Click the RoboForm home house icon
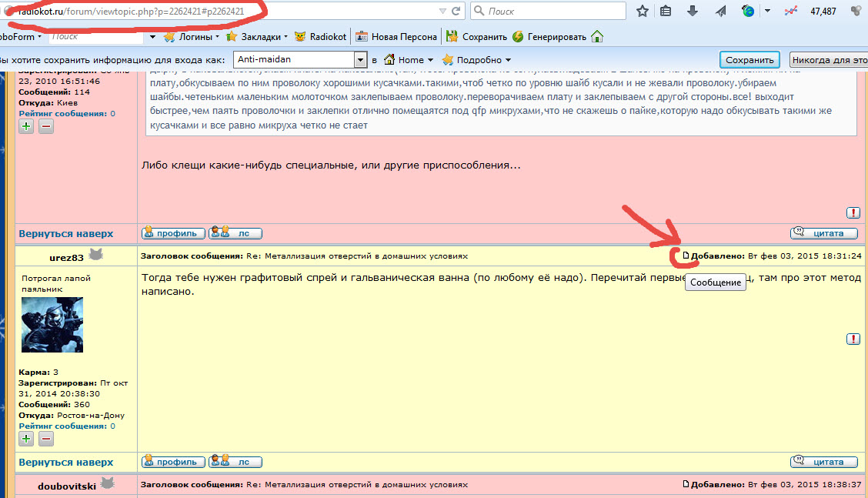Image resolution: width=868 pixels, height=498 pixels. click(x=597, y=37)
